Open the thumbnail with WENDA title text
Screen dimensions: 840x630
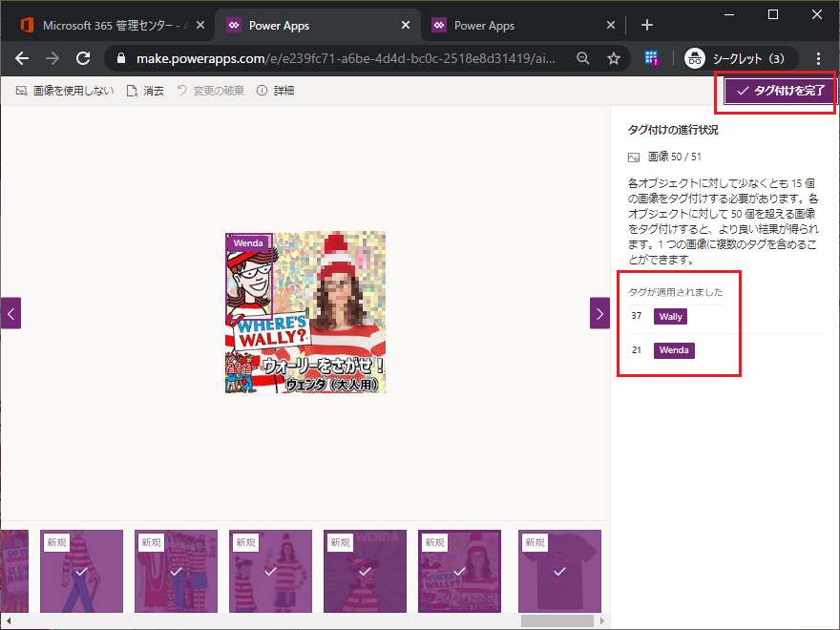tap(365, 571)
